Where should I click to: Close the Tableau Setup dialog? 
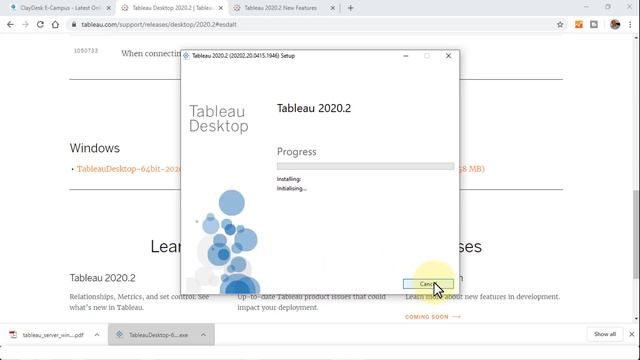coord(448,56)
